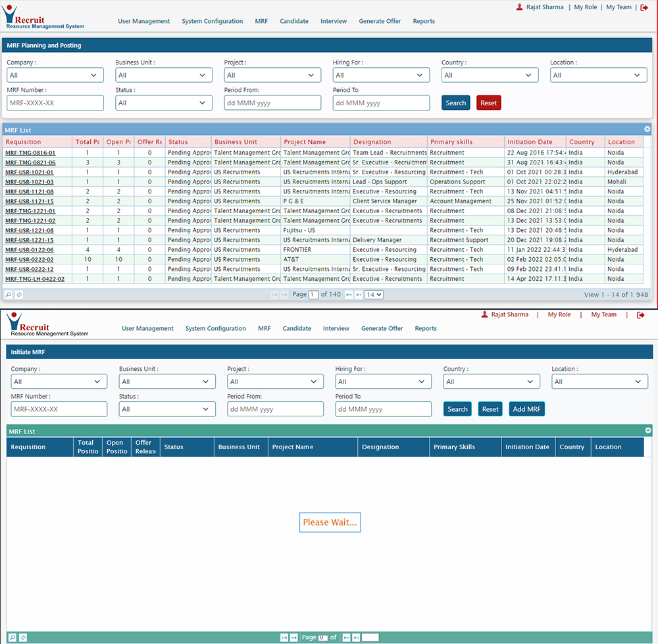
Task: Click the refresh icon in green footer bar
Action: (23, 637)
